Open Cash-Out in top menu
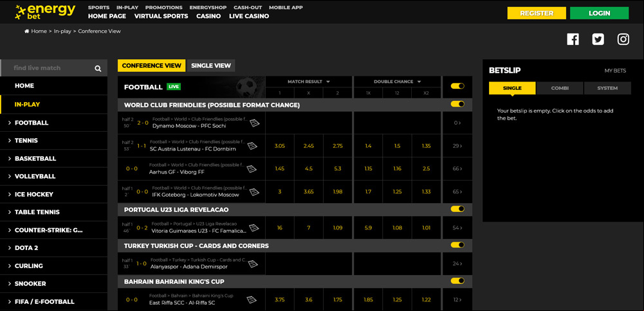 [248, 7]
